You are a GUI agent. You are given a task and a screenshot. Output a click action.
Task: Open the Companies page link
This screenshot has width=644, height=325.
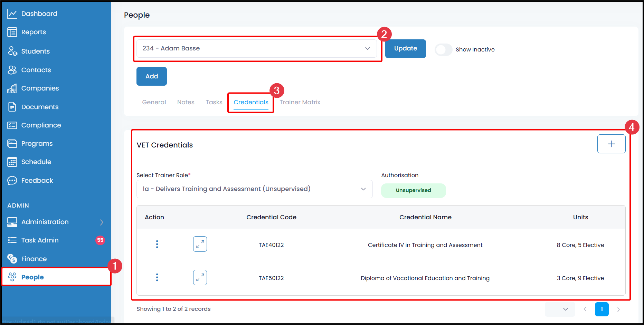pyautogui.click(x=40, y=88)
